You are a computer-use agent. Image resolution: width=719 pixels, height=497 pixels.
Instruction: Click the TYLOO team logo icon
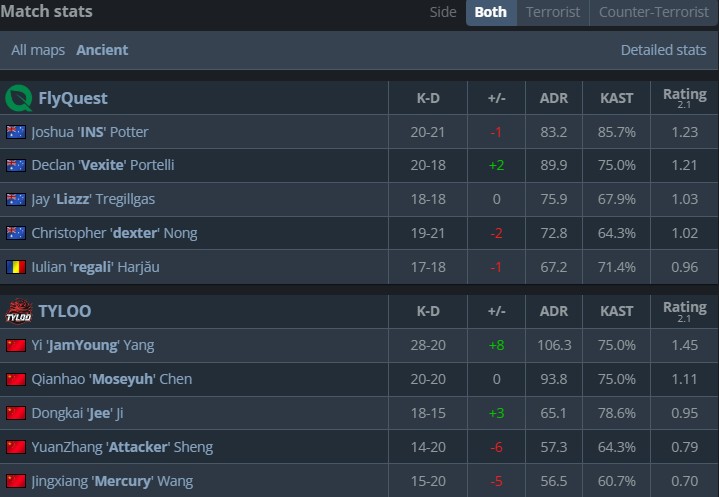(x=18, y=312)
